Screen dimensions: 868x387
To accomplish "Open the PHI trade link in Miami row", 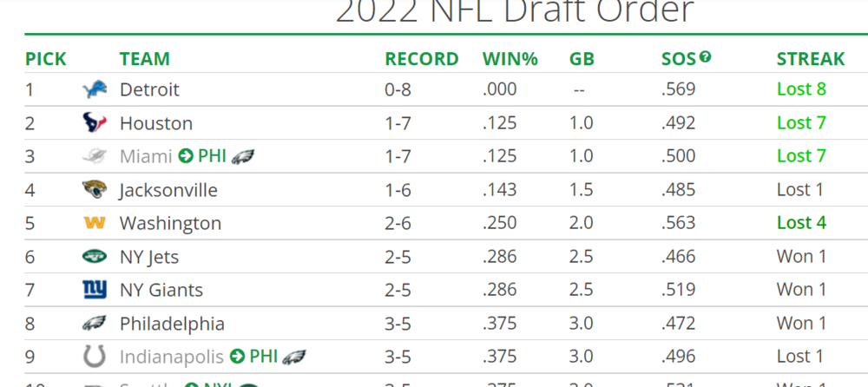I will pyautogui.click(x=212, y=156).
